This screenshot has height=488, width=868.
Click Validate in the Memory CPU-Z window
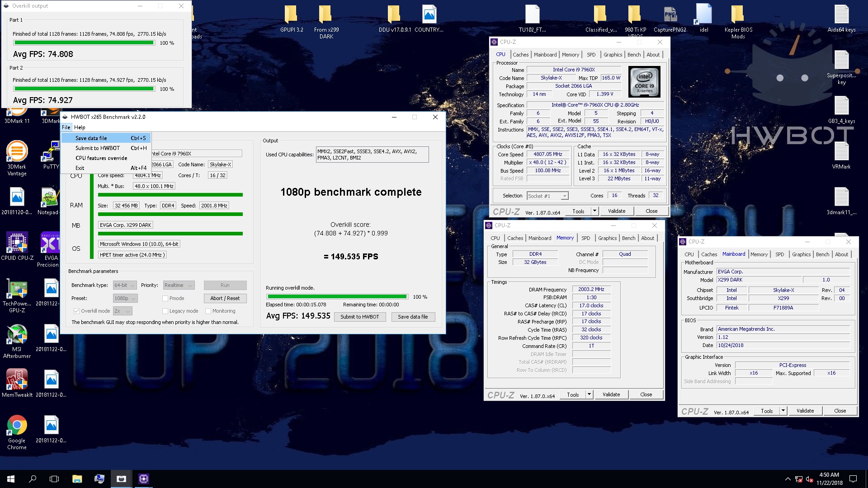(x=611, y=394)
